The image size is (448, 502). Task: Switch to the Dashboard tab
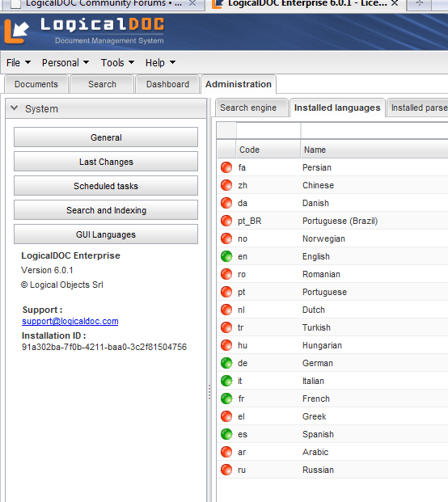click(x=167, y=84)
